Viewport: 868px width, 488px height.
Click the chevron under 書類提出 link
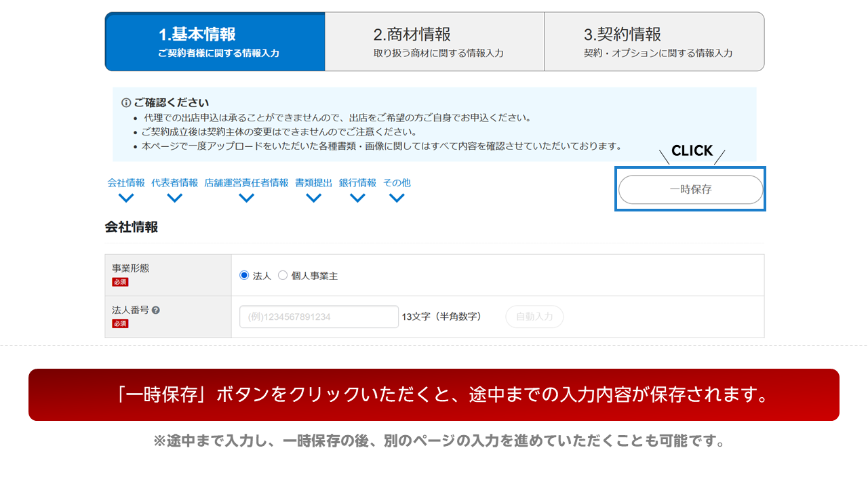(x=313, y=198)
